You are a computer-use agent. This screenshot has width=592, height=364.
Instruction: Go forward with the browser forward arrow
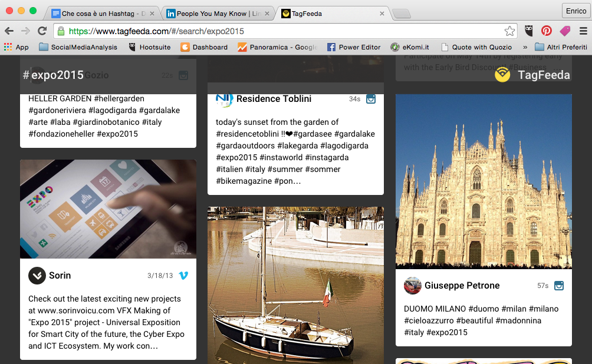point(26,31)
